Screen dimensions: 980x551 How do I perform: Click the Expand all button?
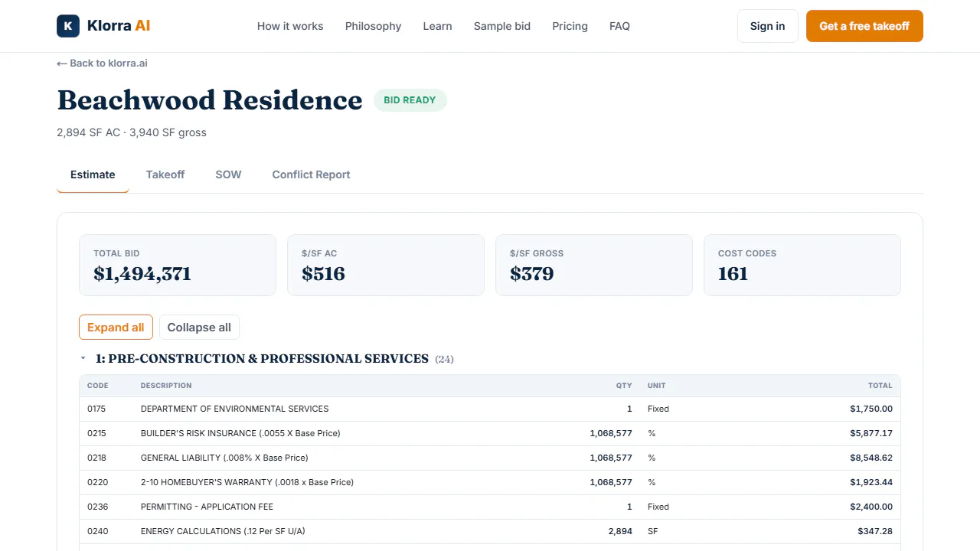pos(116,328)
